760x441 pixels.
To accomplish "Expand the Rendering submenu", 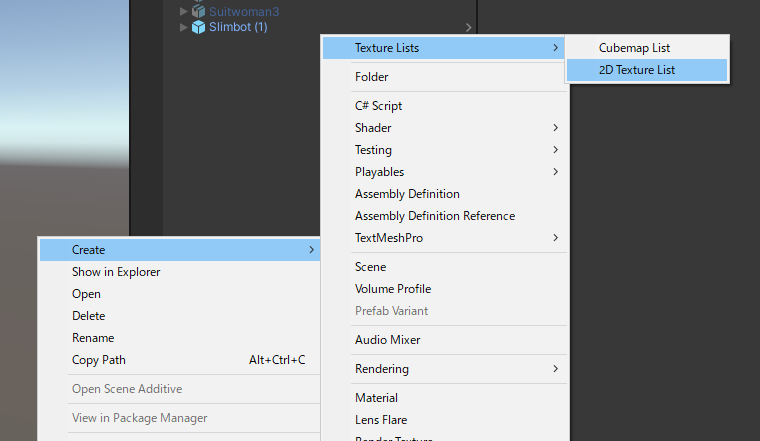I will pyautogui.click(x=445, y=369).
